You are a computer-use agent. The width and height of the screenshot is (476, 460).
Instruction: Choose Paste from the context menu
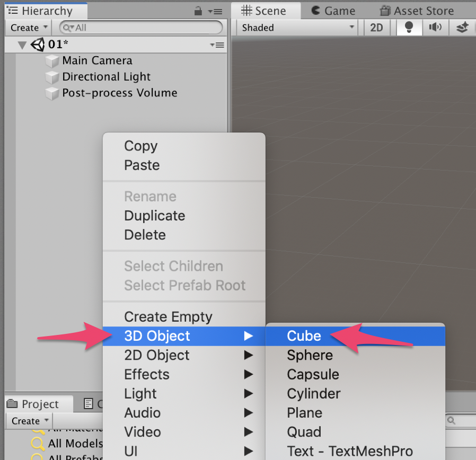click(184, 165)
